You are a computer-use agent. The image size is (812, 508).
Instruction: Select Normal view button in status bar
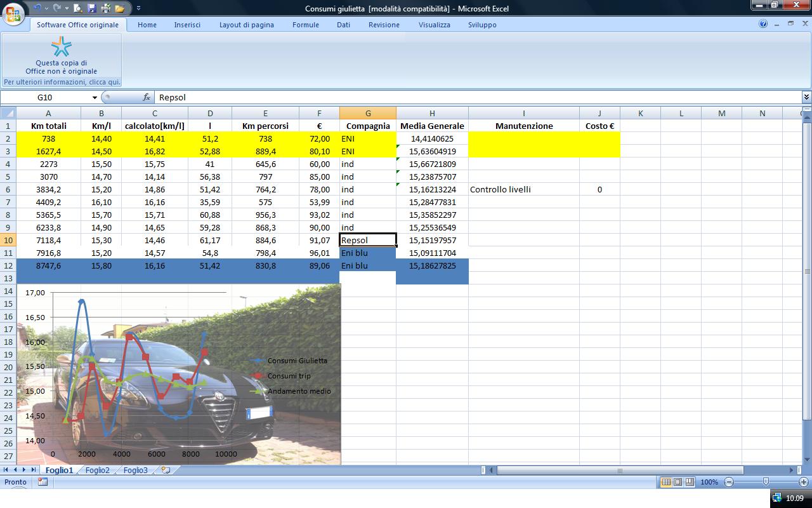[666, 482]
